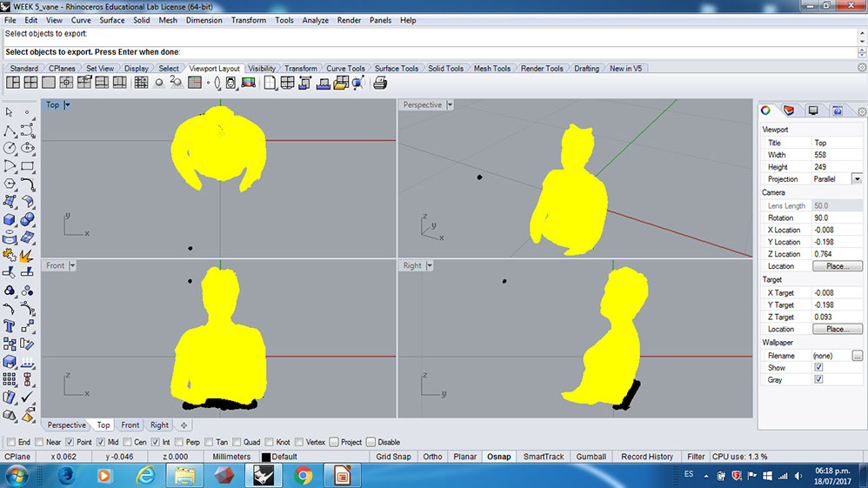
Task: Toggle Gumball in status bar
Action: pos(591,457)
